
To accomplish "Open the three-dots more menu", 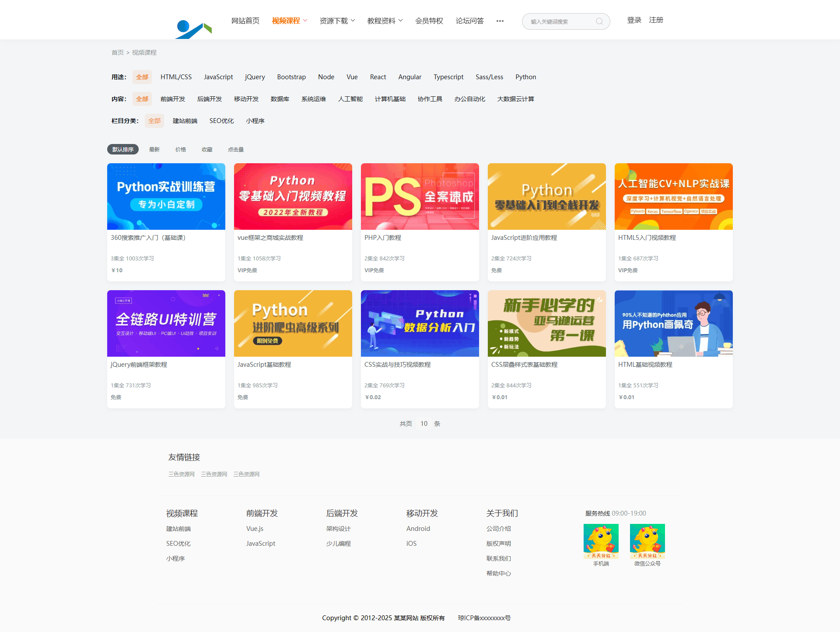I will coord(500,21).
